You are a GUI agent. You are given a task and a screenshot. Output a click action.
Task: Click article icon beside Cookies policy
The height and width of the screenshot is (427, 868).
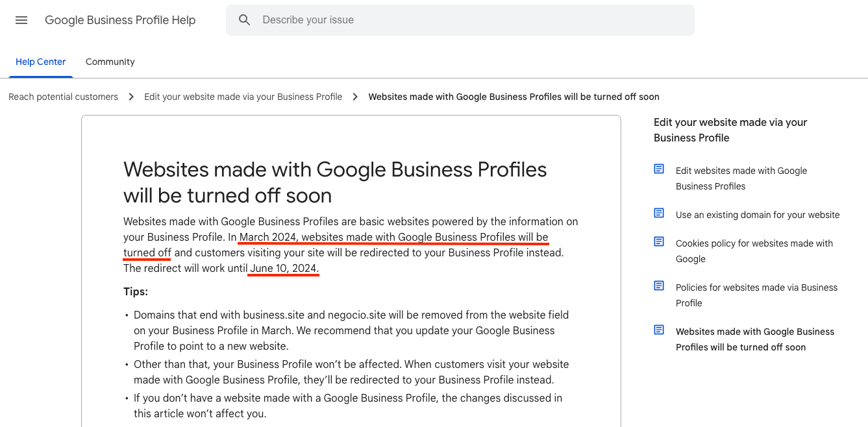click(x=659, y=242)
